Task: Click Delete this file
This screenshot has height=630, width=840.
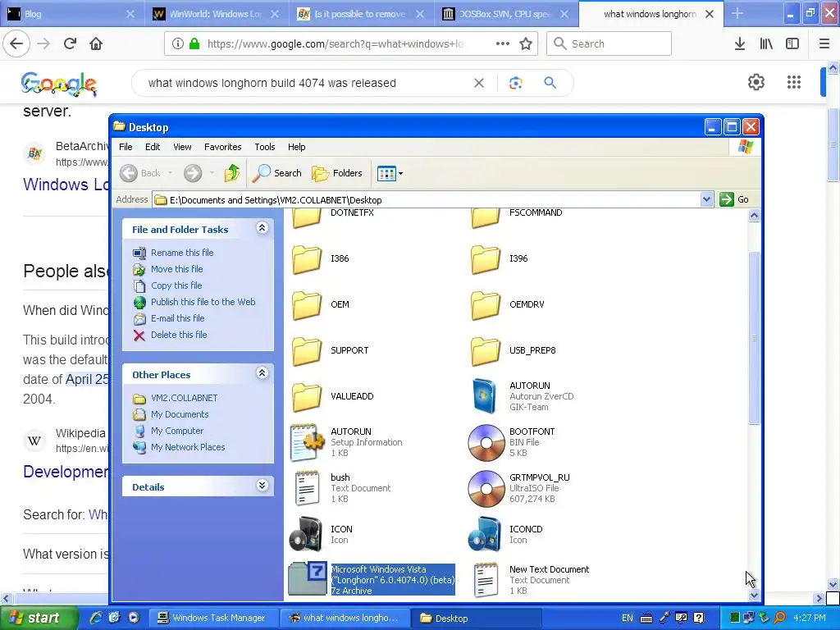Action: (179, 335)
